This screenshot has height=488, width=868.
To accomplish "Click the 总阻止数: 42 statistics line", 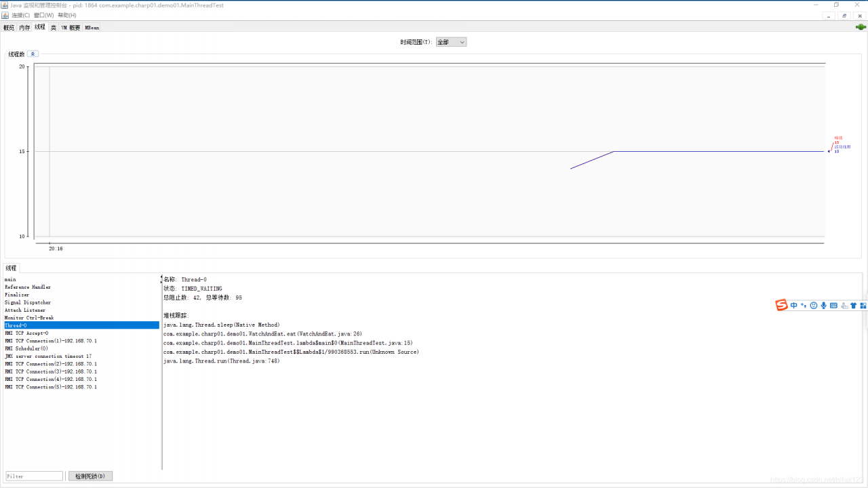I will pyautogui.click(x=203, y=298).
